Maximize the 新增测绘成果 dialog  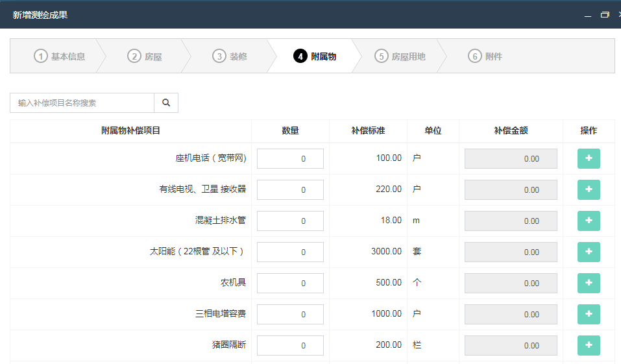click(605, 15)
